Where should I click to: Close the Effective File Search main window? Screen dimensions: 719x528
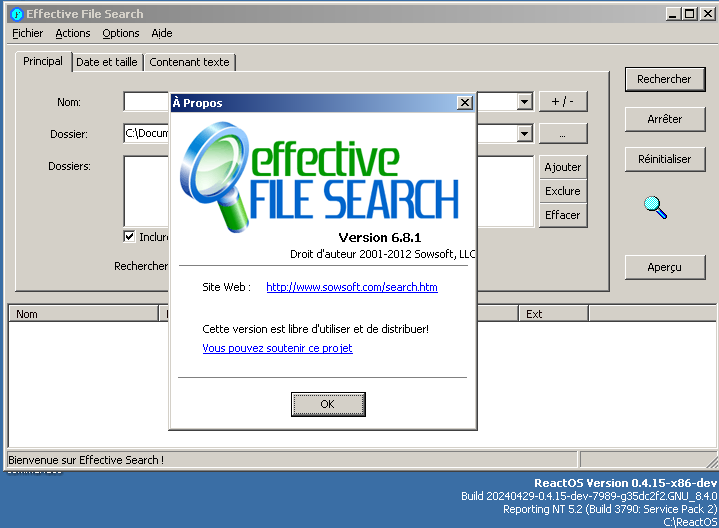tap(708, 14)
